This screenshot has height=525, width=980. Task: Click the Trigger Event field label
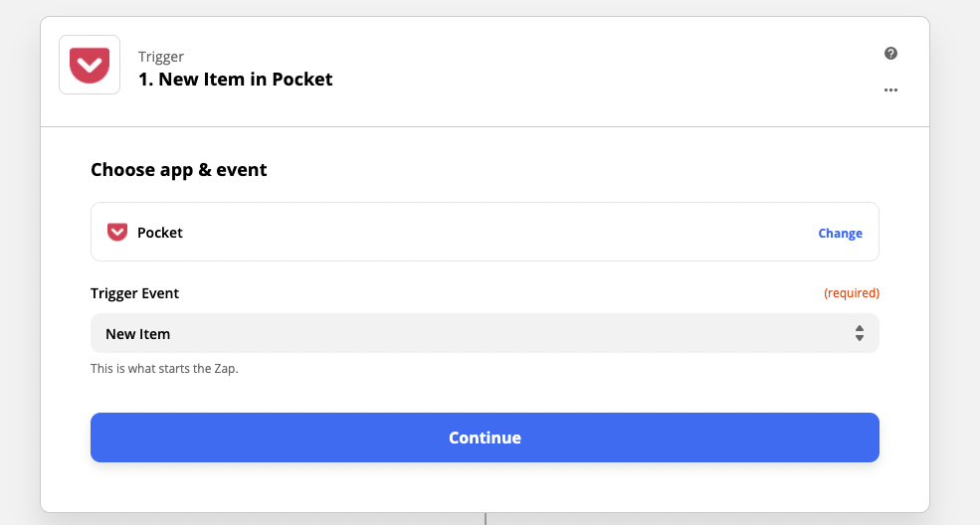[x=134, y=293]
